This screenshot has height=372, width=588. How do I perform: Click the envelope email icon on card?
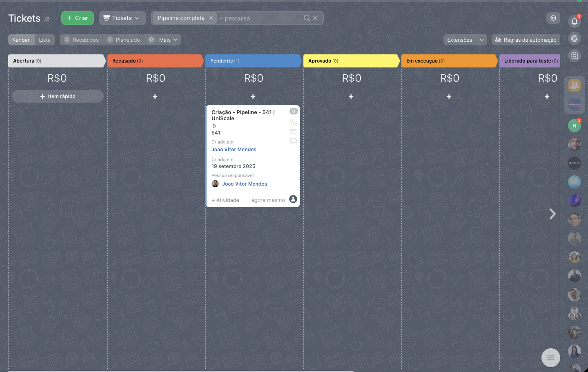tap(293, 132)
